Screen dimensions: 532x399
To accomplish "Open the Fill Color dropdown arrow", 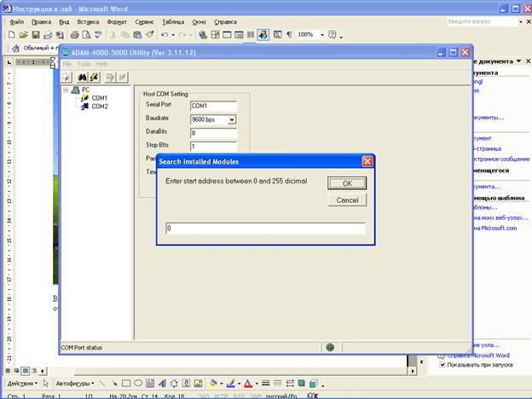I will click(x=222, y=384).
